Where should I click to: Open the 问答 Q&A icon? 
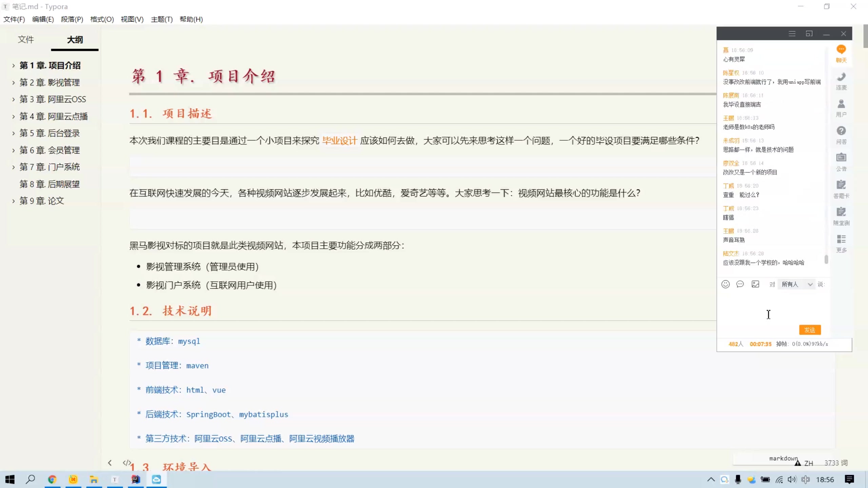click(x=841, y=135)
